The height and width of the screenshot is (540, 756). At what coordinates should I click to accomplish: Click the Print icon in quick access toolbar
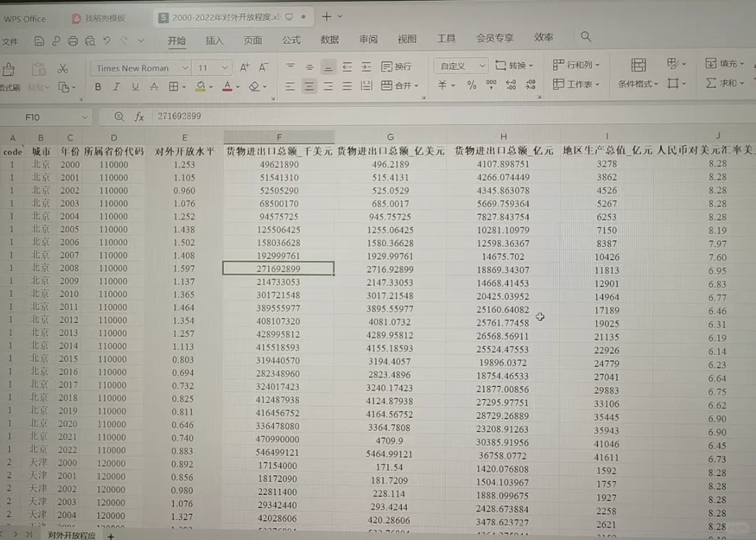coord(73,41)
